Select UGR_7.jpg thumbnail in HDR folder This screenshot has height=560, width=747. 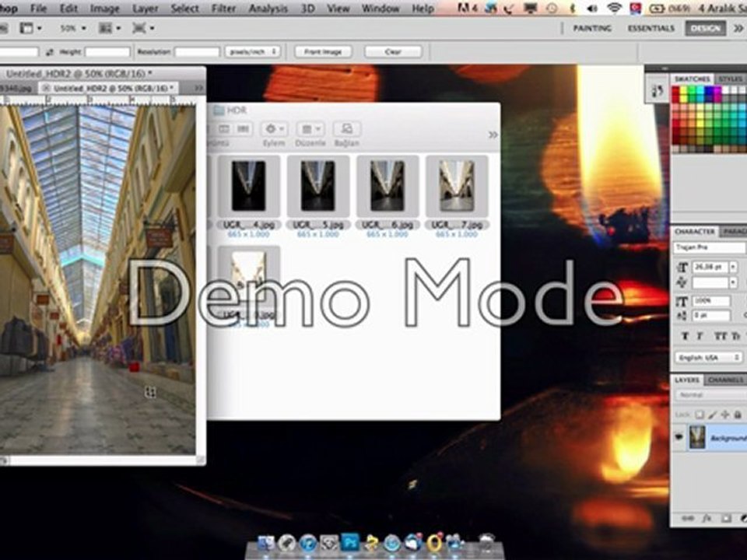(x=457, y=186)
